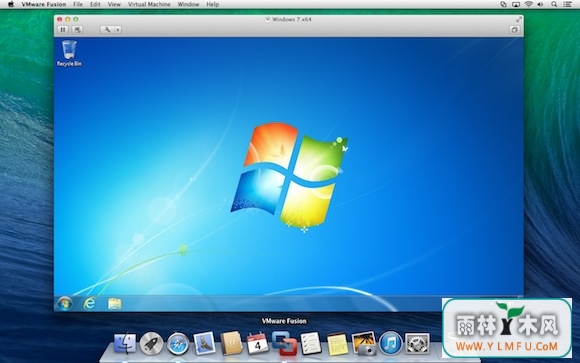Open Reminders checklist in the Dock
580x363 pixels.
point(311,343)
